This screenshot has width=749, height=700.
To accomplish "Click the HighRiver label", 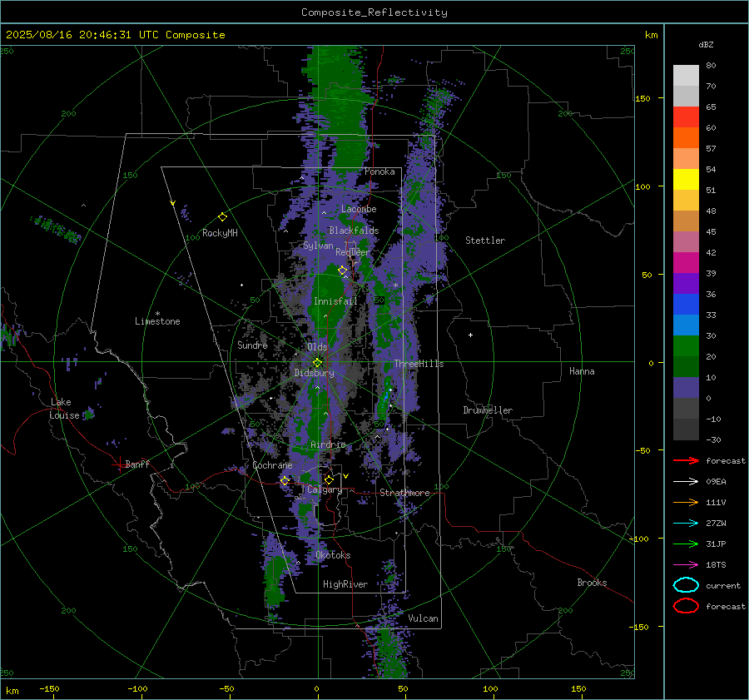I will 345,584.
